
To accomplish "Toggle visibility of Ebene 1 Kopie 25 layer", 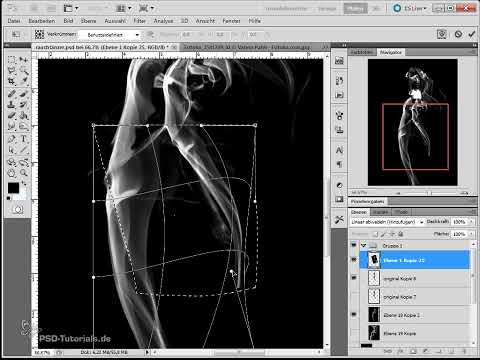I will 354,260.
